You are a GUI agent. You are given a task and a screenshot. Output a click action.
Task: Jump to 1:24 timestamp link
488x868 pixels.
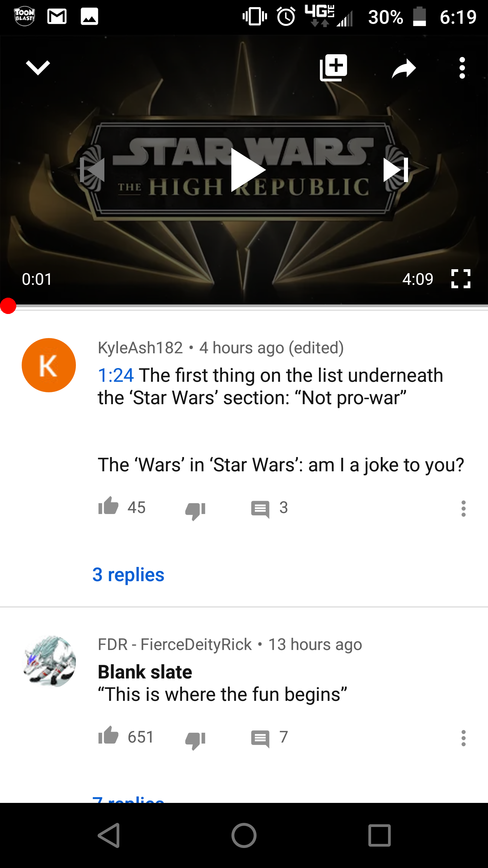(x=116, y=375)
